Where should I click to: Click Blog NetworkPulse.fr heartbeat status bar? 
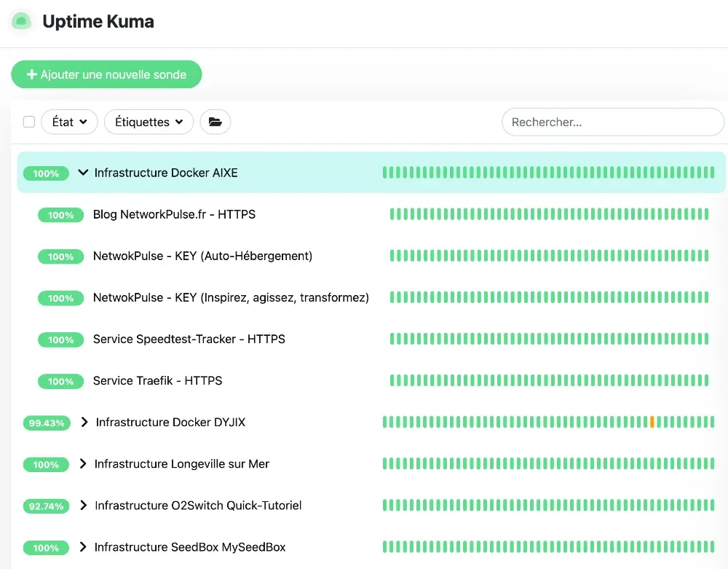[x=549, y=214]
